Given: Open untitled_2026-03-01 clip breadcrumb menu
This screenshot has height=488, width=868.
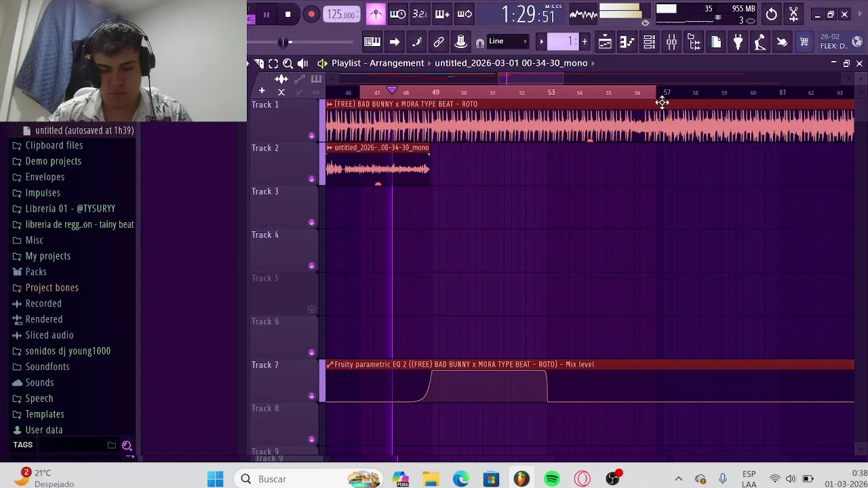Looking at the screenshot, I should click(511, 63).
